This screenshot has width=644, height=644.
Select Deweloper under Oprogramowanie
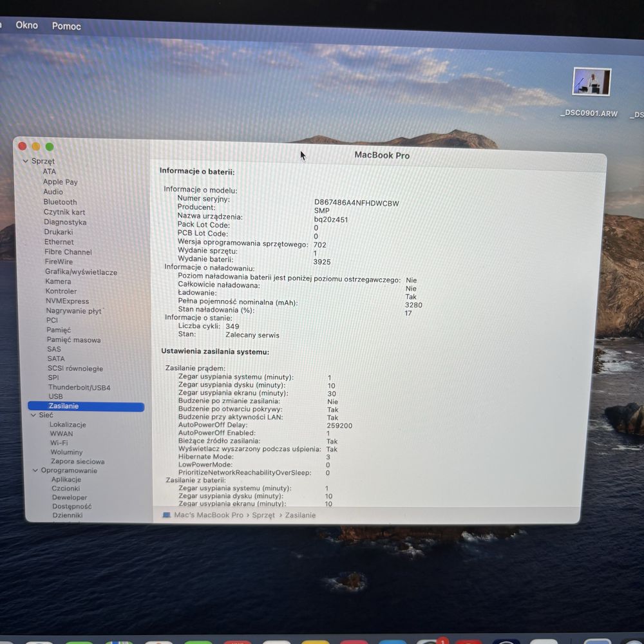click(70, 497)
